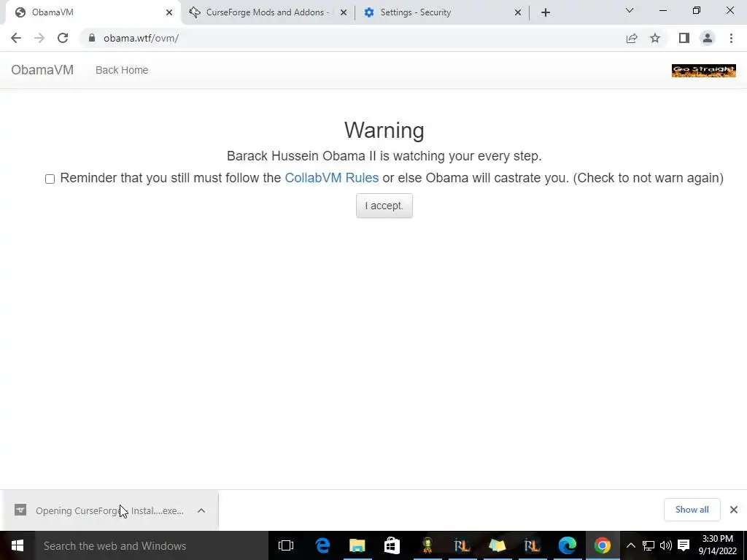Screen dimensions: 747x560
Task: Click the address bar URL
Action: (141, 38)
